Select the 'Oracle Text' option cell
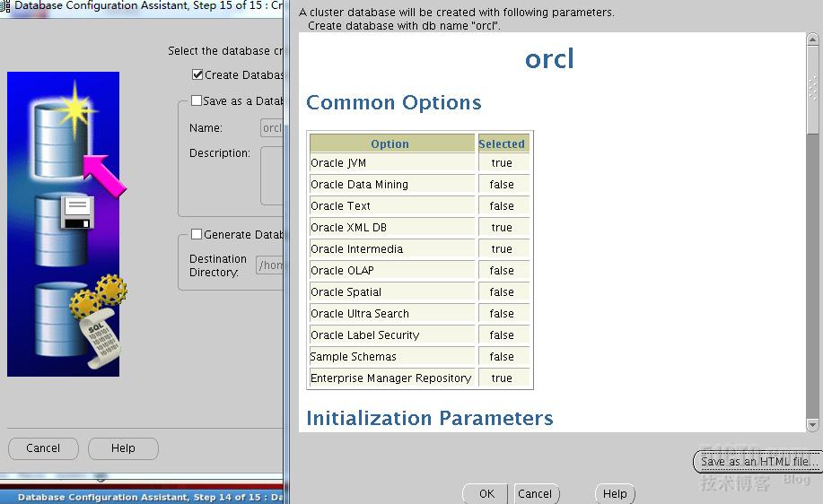Screen dimensions: 823x504 point(392,206)
